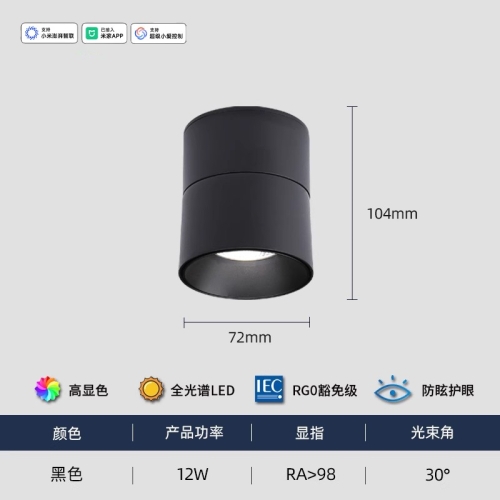Click the orange sun full-spectrum icon
Screen dimensions: 500x500
(x=151, y=389)
